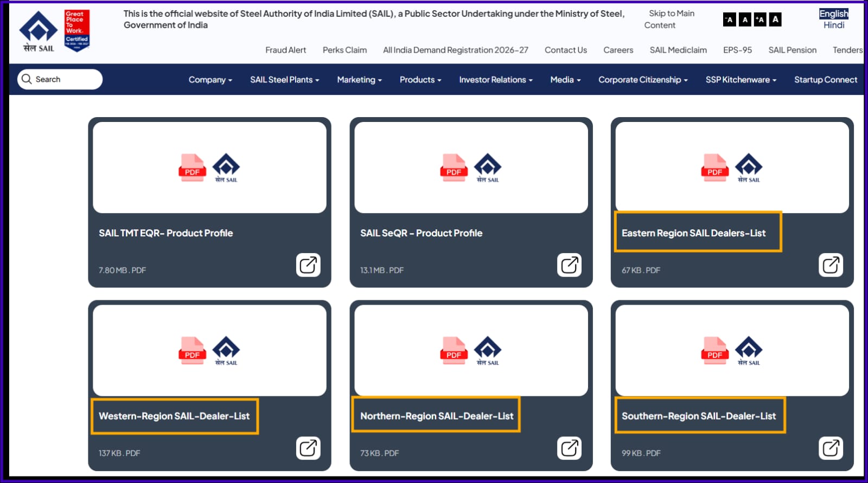Open the Eastern Region SAIL Dealers-List external link icon

[x=831, y=265]
